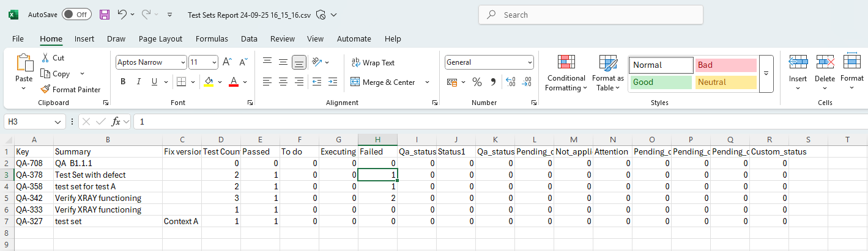
Task: Apply Italic formatting to the cell
Action: point(139,82)
